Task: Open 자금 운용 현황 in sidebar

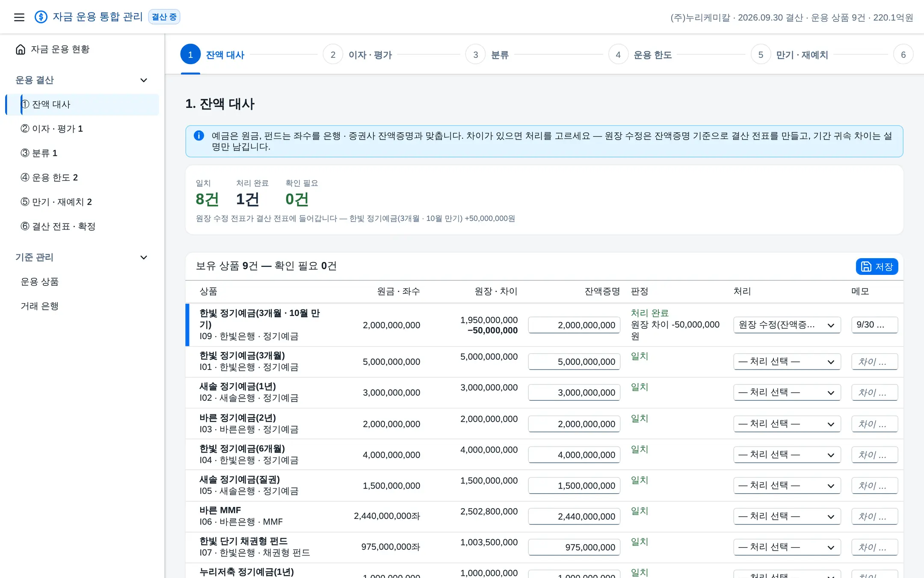Action: point(82,49)
